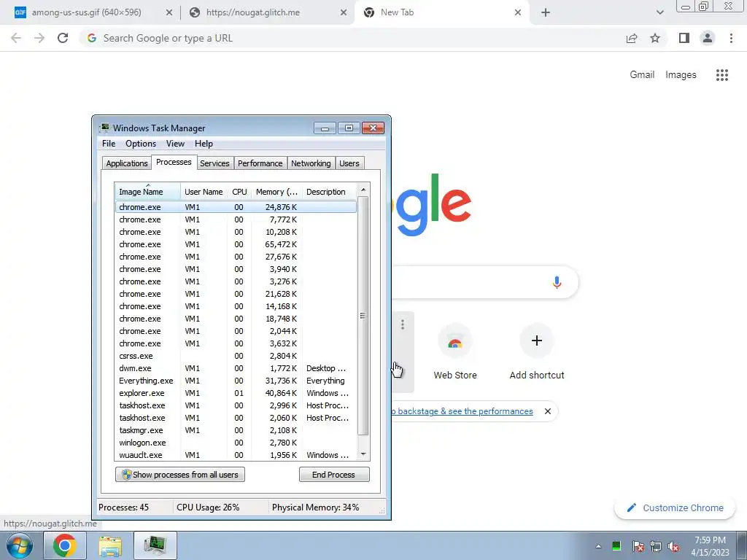
Task: Select the taskmgr.exe process row
Action: point(236,430)
